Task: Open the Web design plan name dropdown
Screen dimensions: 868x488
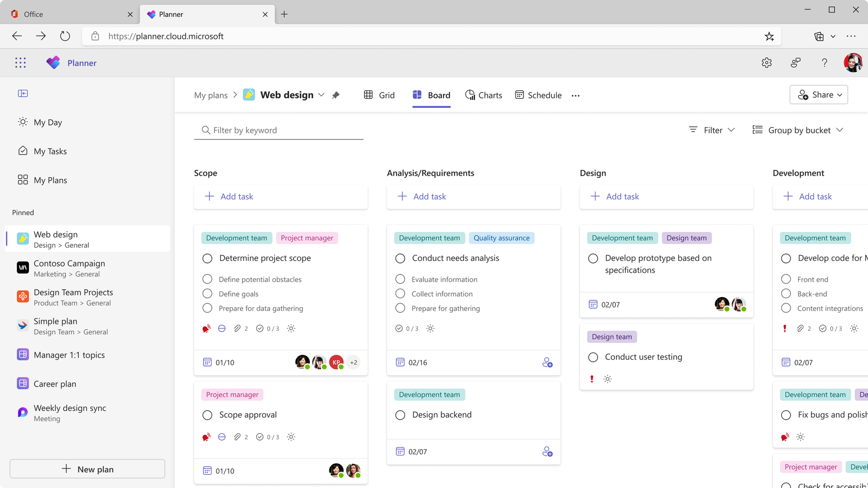Action: 321,95
